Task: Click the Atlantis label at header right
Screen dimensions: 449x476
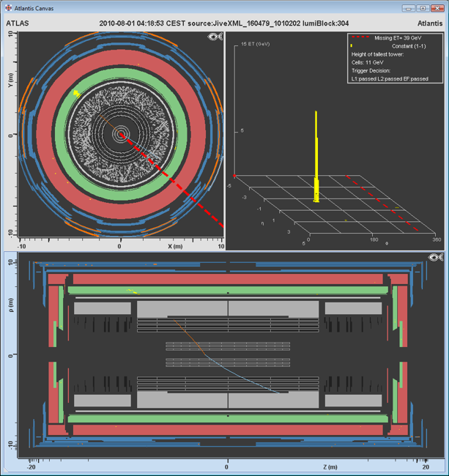Action: pos(429,23)
